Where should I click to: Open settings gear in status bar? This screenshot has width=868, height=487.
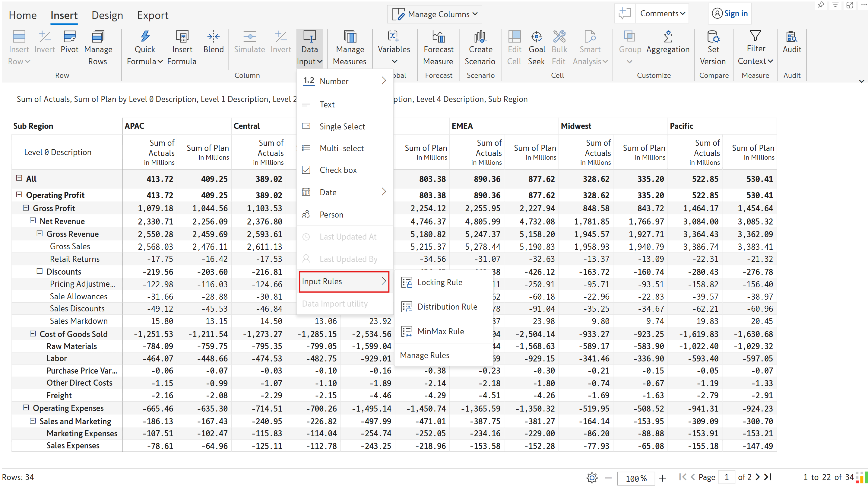pyautogui.click(x=592, y=478)
